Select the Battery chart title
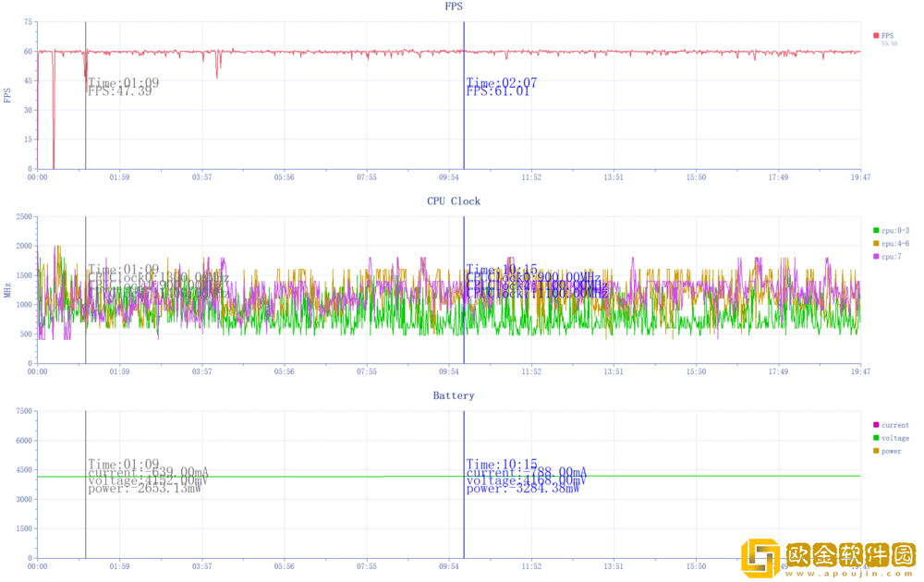The width and height of the screenshot is (924, 582). pyautogui.click(x=454, y=395)
